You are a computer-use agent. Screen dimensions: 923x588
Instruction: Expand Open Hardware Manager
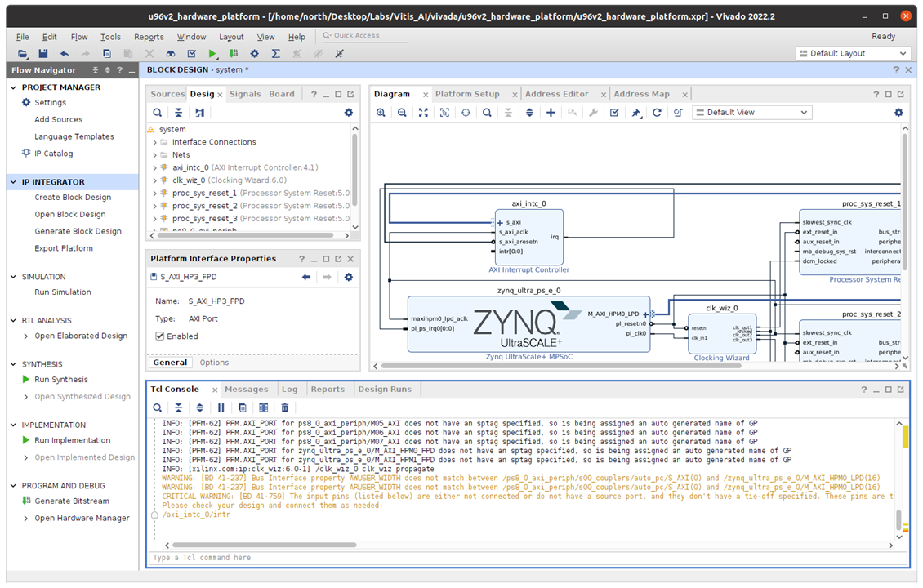point(25,519)
